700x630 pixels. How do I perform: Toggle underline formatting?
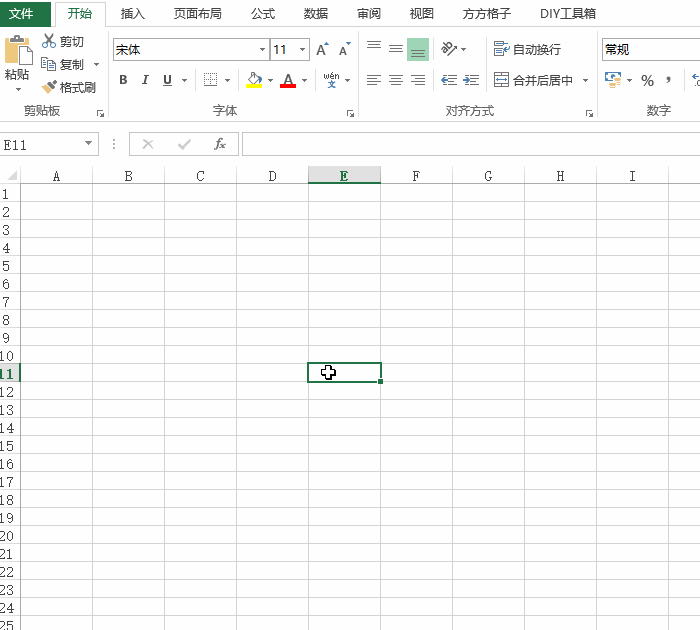(167, 80)
